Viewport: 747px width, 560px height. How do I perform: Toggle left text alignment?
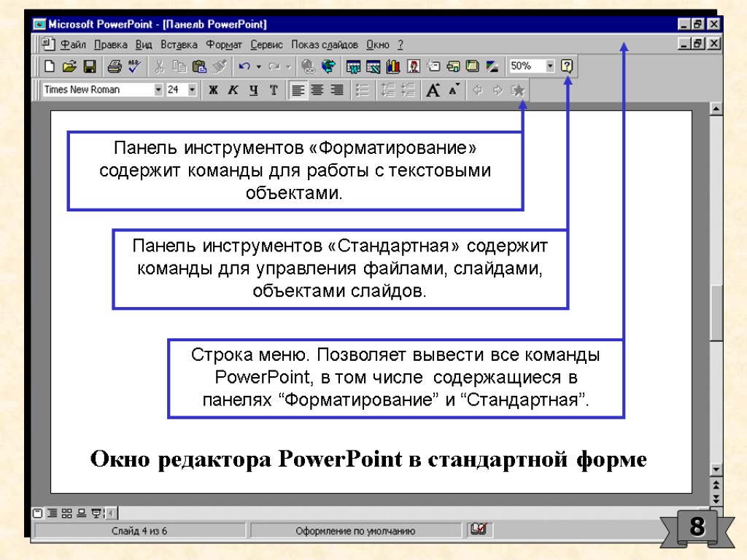(298, 90)
